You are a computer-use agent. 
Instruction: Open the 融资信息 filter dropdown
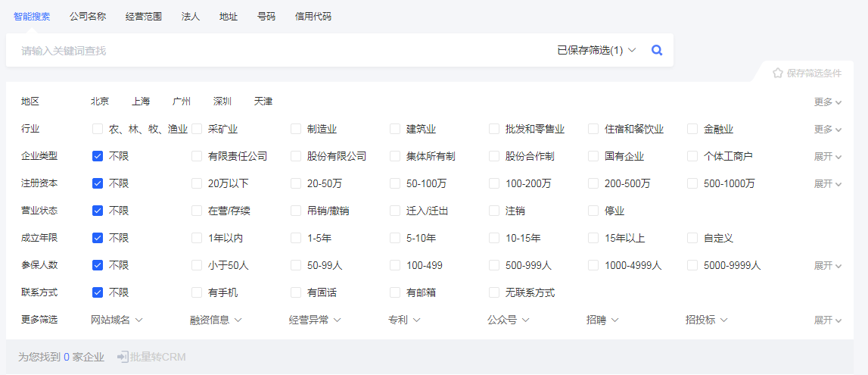click(x=216, y=320)
